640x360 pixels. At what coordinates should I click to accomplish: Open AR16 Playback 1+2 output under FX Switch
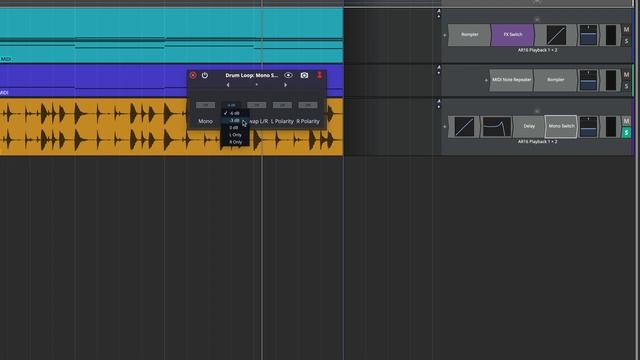click(x=537, y=50)
